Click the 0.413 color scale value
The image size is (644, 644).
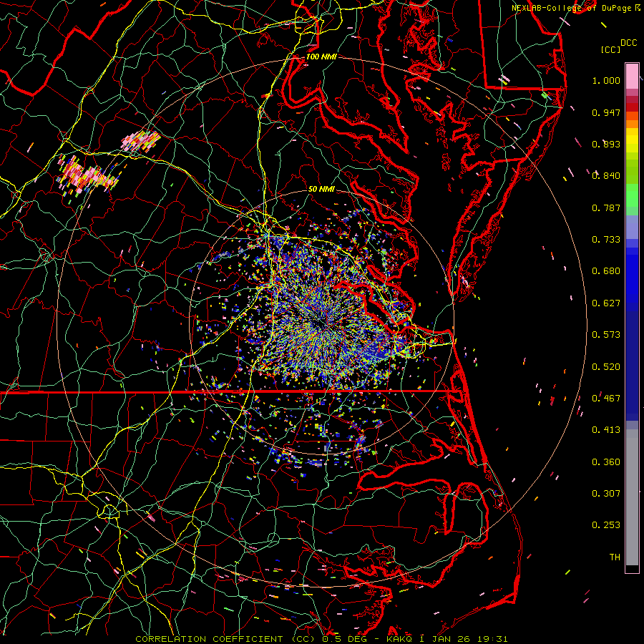click(606, 430)
